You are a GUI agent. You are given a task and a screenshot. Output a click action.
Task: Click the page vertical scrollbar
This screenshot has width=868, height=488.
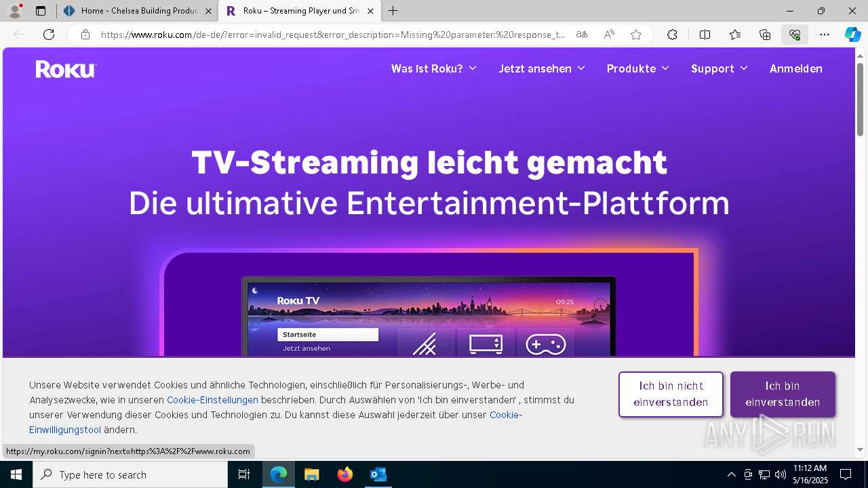click(861, 99)
